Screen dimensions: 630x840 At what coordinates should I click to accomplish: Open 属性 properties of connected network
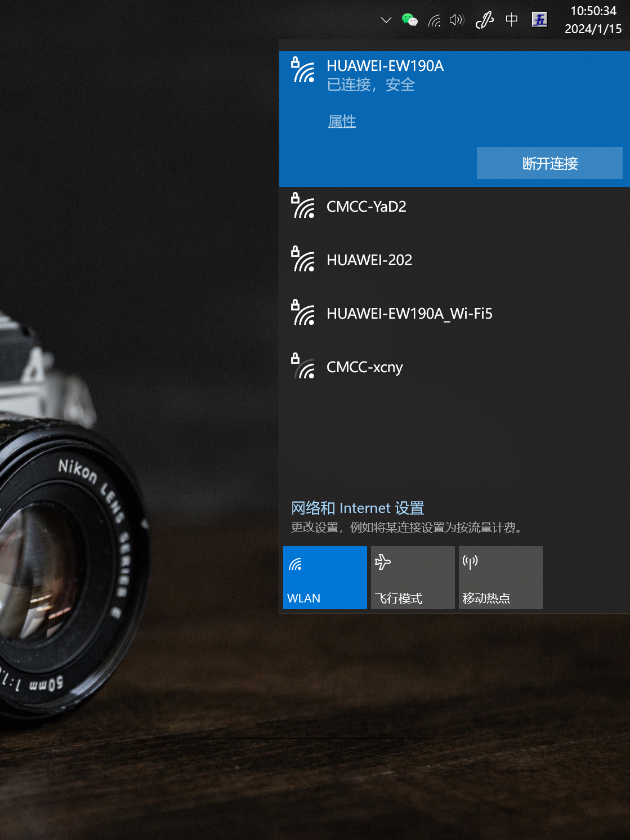tap(342, 122)
